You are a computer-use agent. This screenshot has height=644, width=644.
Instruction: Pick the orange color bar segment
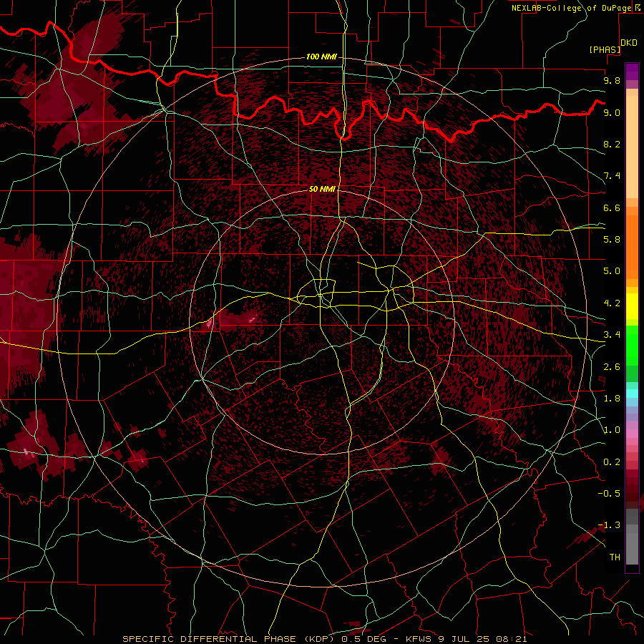coord(632,248)
